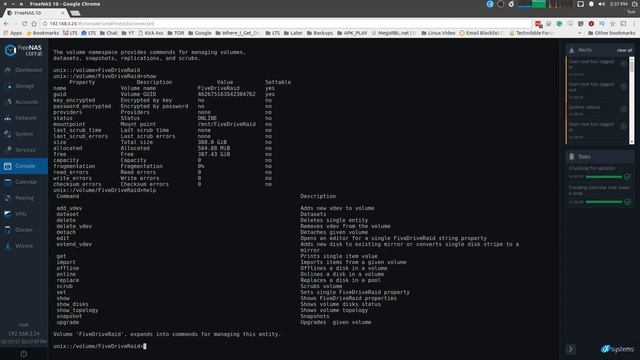Dismiss the 'System reboot' alert
The image size is (640, 360).
click(x=623, y=109)
